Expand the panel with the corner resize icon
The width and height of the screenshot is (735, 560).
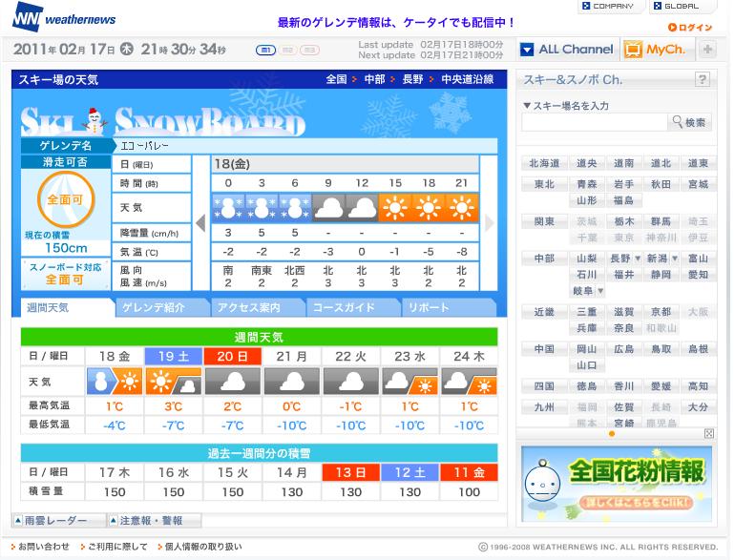708,433
